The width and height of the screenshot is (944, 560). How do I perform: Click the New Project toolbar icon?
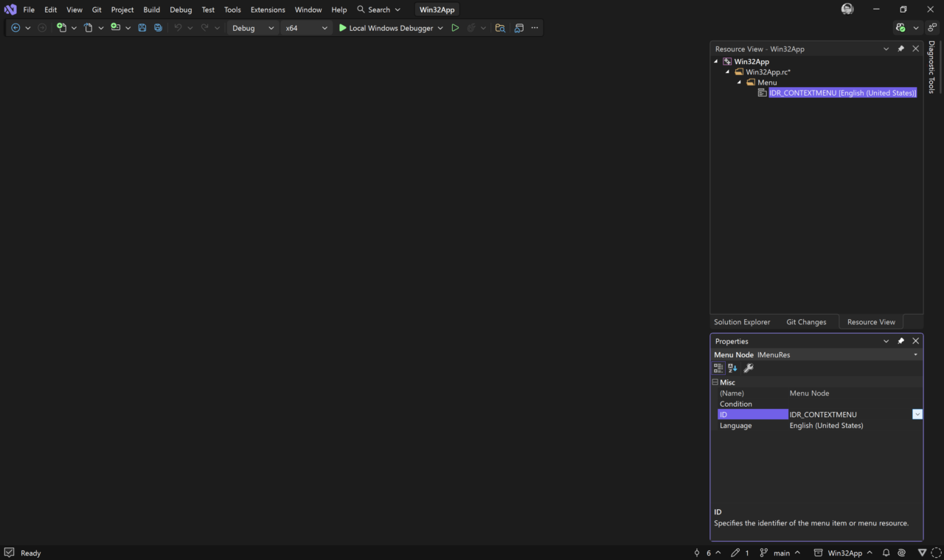tap(61, 28)
